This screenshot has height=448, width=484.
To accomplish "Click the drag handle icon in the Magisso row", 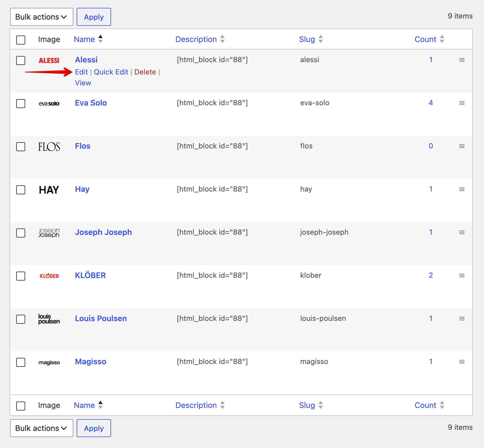I will tap(462, 362).
